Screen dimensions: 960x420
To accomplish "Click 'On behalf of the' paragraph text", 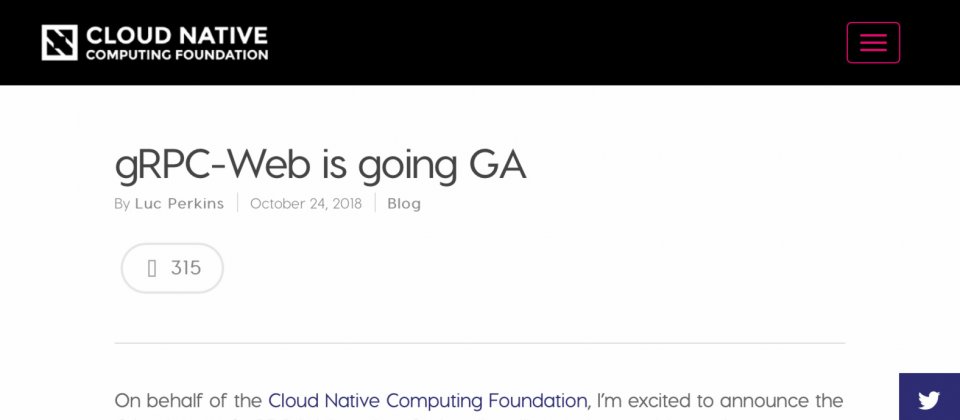I will pos(188,401).
